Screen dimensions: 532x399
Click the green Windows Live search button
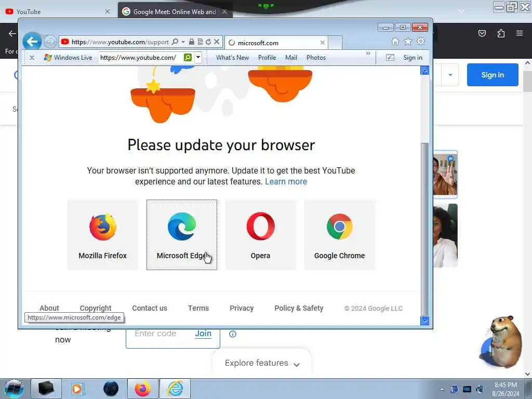(188, 58)
